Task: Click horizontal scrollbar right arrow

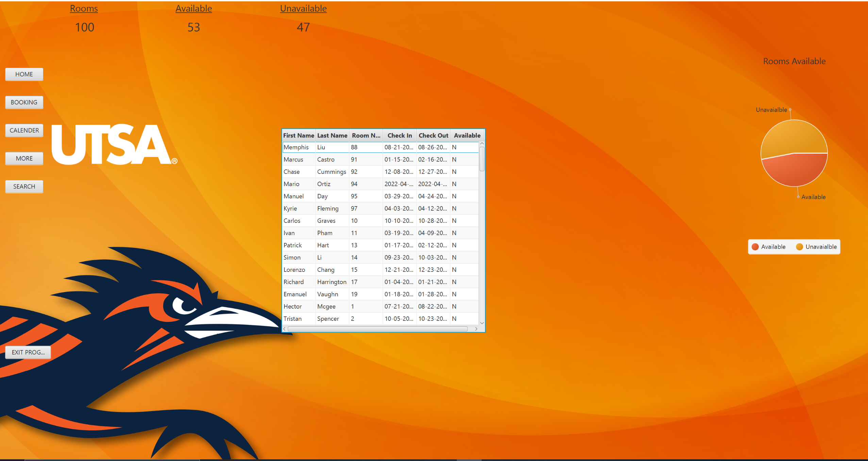Action: point(476,329)
